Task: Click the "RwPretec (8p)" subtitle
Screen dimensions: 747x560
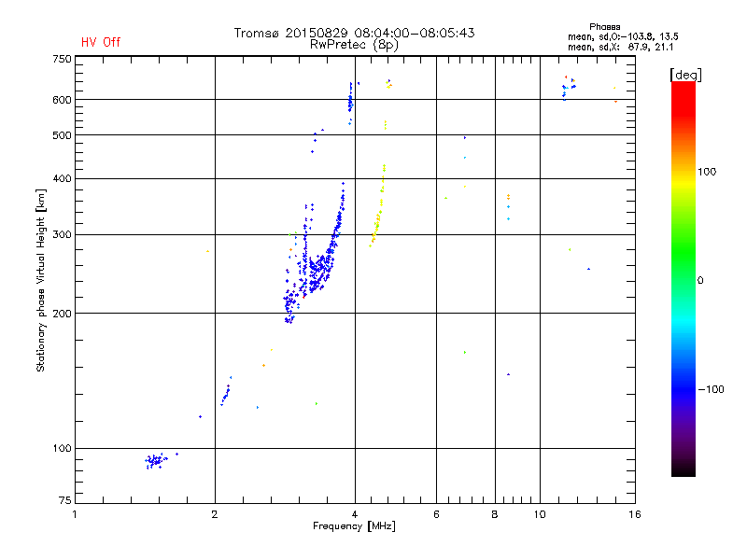Action: coord(354,45)
